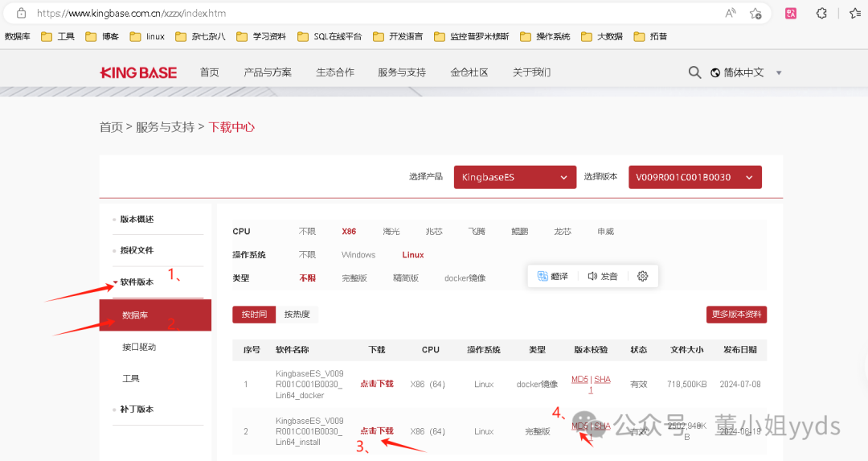The image size is (868, 461).
Task: Open the 产品与方案 navigation menu
Action: coord(268,72)
